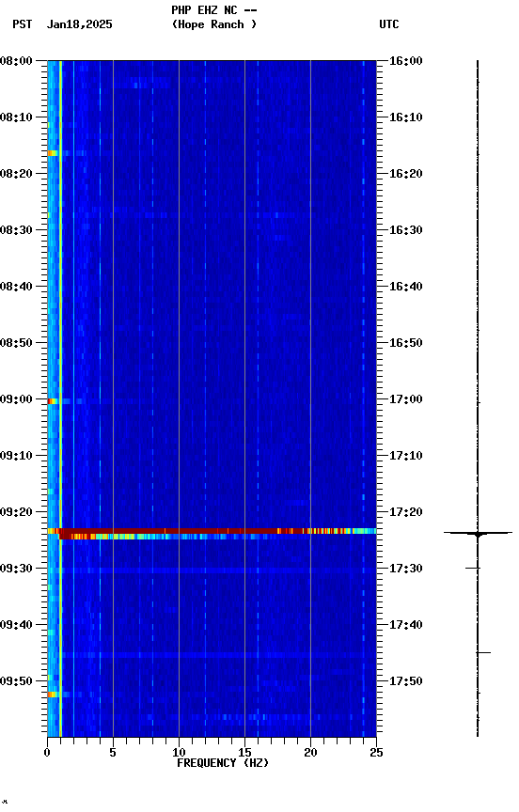Viewport: 519px width, 812px height.
Task: Click the low-frequency hot spot near 09:52
Action: 53,695
